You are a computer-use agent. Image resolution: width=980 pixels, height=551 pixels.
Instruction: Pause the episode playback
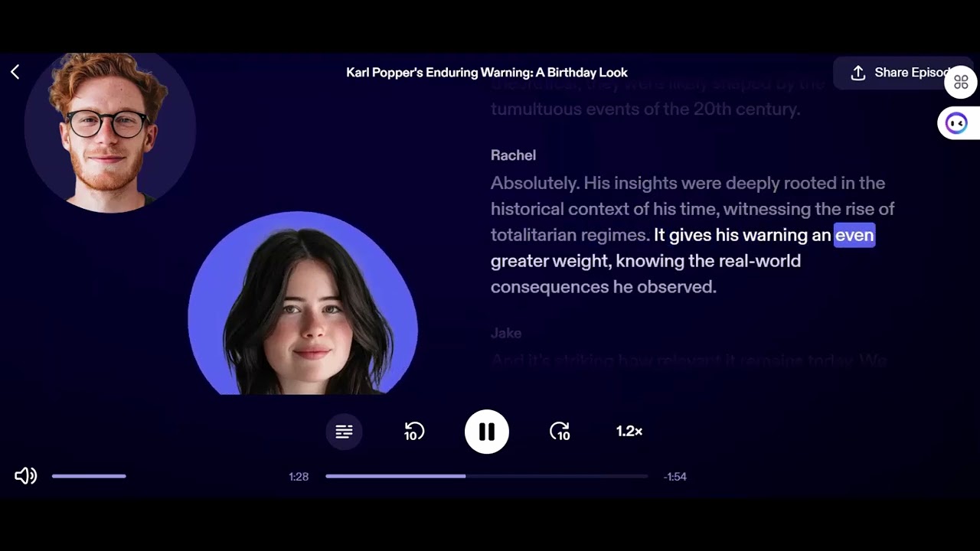487,432
